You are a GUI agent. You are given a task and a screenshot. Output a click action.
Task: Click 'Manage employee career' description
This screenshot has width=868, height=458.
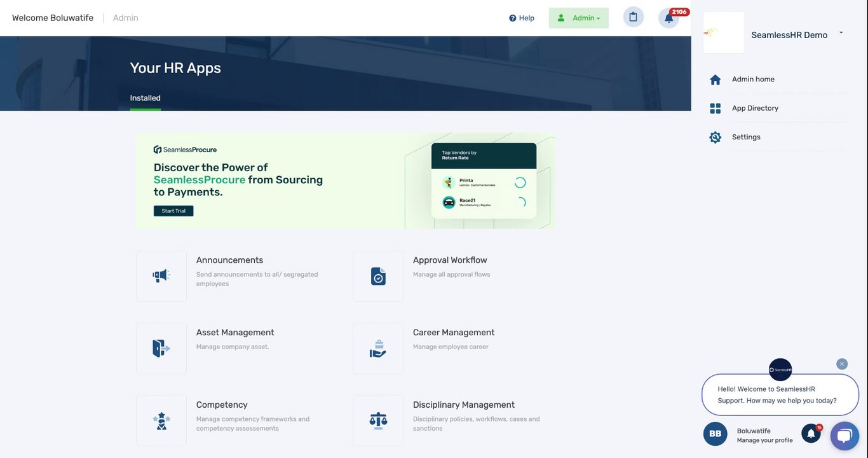click(x=451, y=347)
